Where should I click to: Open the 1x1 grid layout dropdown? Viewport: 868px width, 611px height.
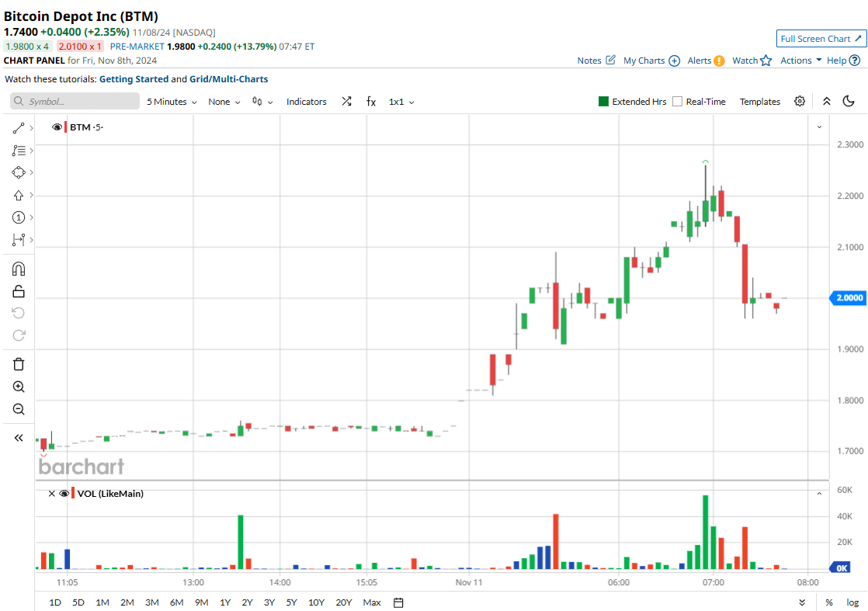(401, 102)
